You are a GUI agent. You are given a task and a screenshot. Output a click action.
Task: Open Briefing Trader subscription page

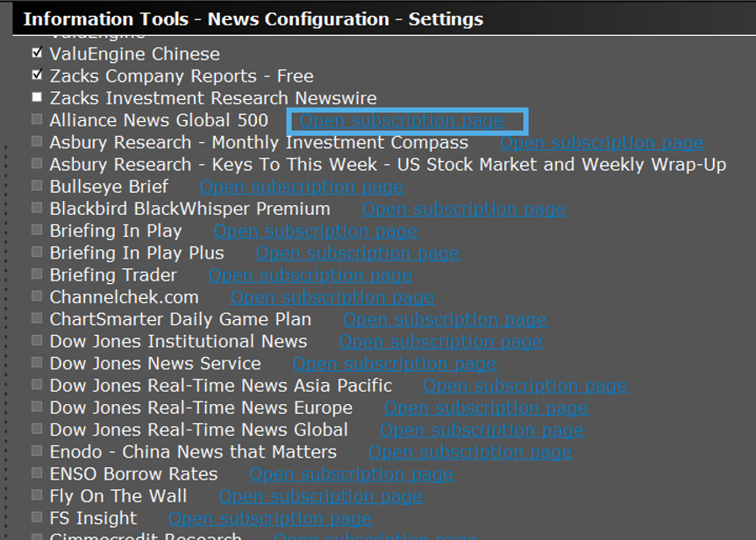(x=309, y=274)
